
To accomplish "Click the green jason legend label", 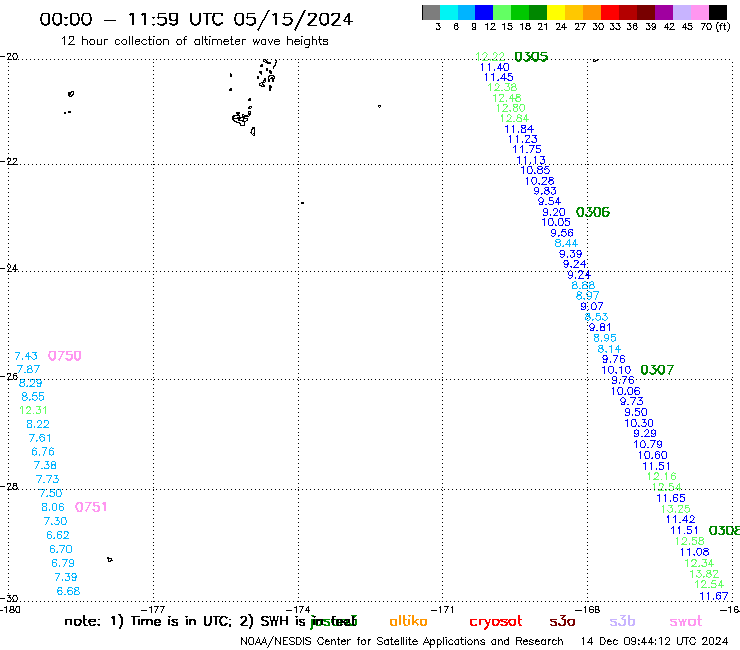I will tap(334, 622).
